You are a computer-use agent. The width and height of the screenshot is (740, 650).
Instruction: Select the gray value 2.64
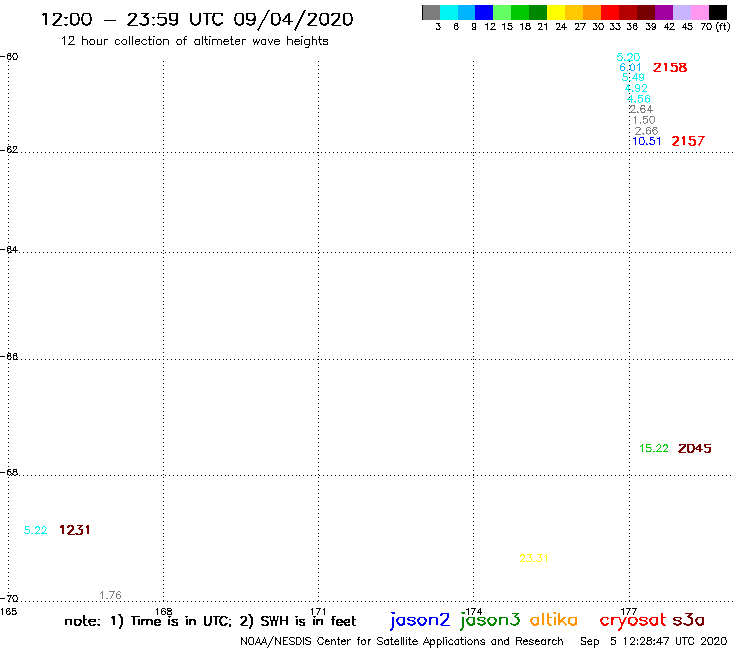640,110
